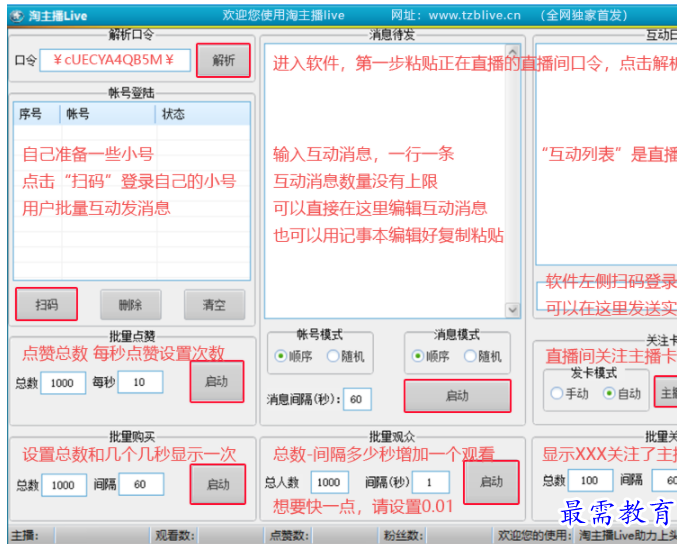This screenshot has width=682, height=544.
Task: Click the 批量观众 间隔(秒) field showing 1
Action: click(431, 482)
